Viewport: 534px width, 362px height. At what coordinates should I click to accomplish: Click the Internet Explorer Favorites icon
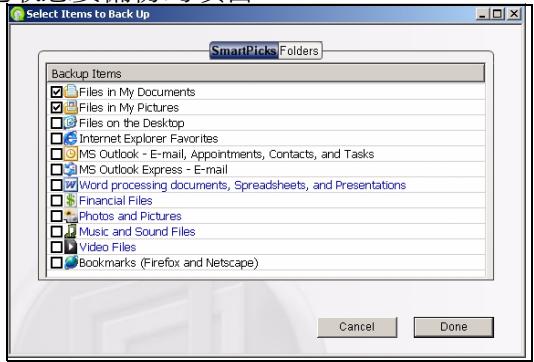(x=71, y=138)
